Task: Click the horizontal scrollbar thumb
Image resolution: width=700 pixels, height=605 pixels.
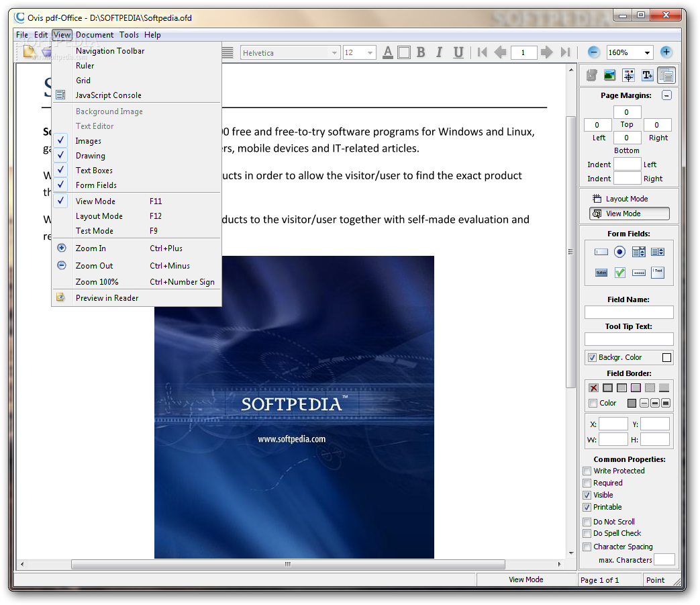Action: pos(289,564)
